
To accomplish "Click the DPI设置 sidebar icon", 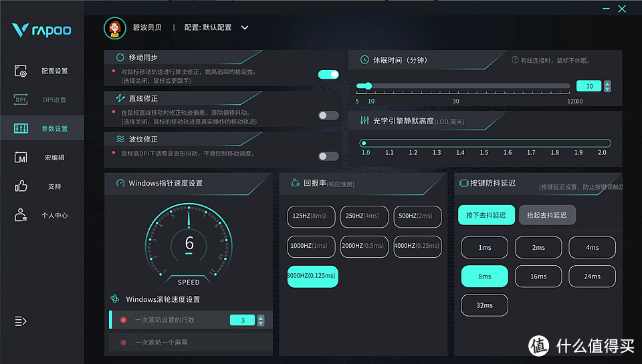I will point(21,100).
